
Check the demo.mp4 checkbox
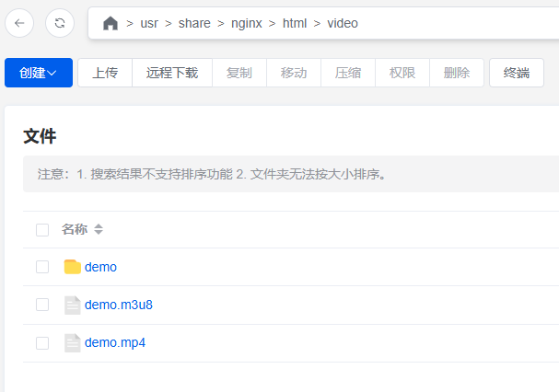(x=42, y=343)
